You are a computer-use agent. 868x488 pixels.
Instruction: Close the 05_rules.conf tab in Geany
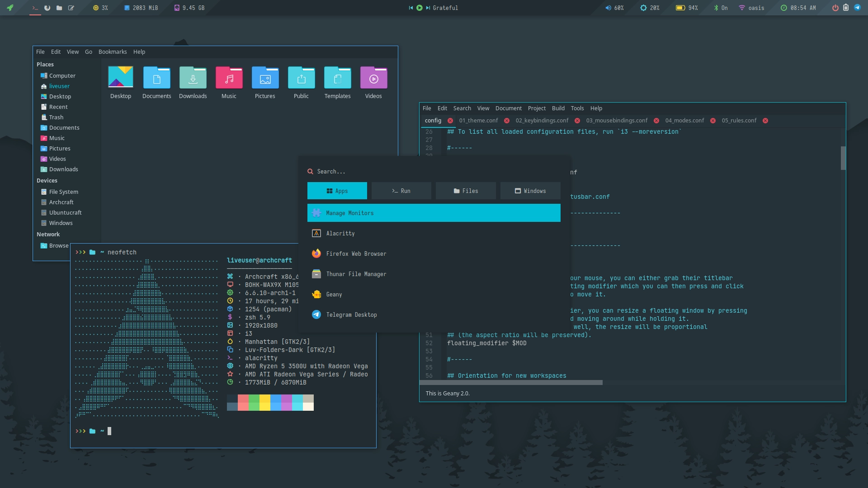coord(765,121)
